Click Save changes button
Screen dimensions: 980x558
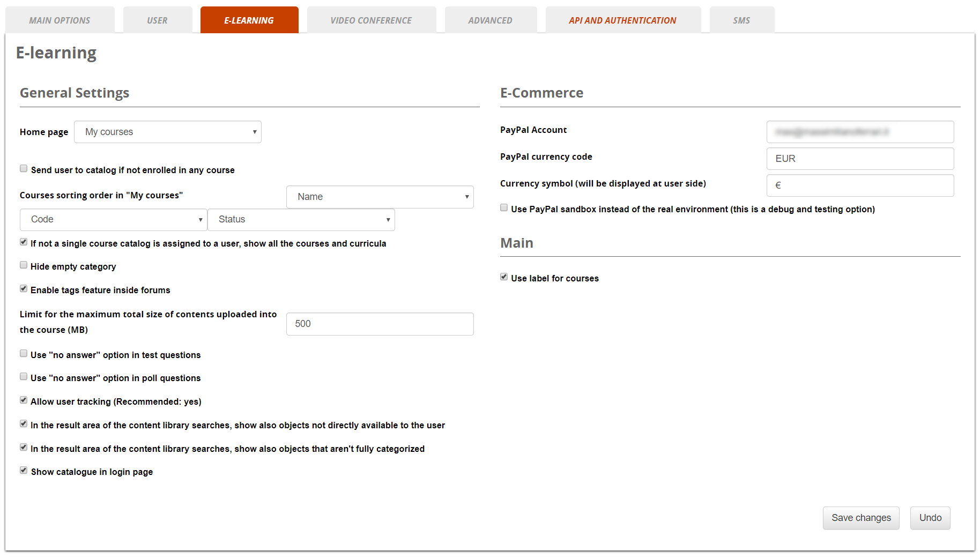(x=861, y=518)
